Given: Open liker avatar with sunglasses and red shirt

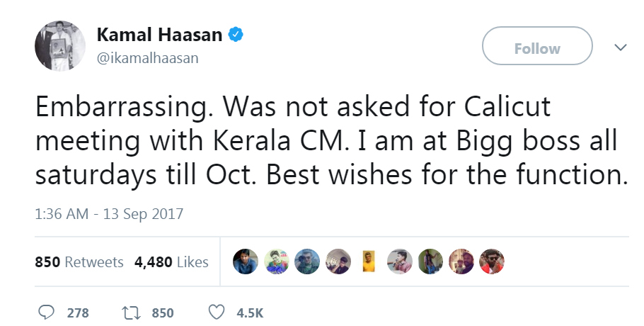Looking at the screenshot, I should [x=492, y=262].
